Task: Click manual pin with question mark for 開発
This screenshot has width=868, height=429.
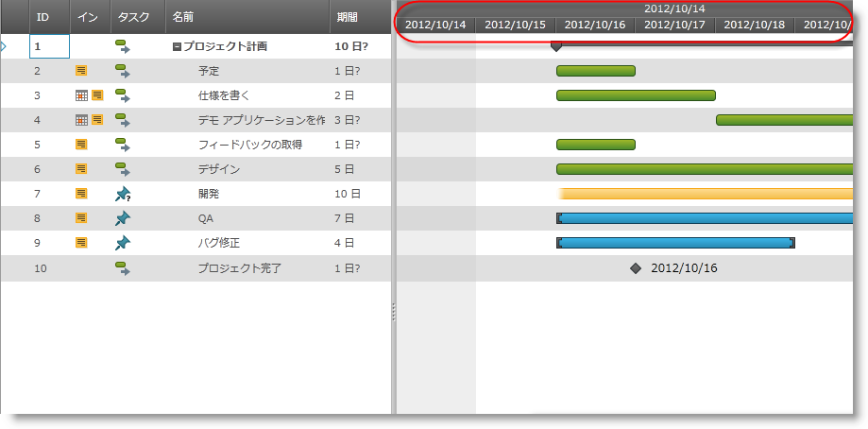Action: click(123, 194)
